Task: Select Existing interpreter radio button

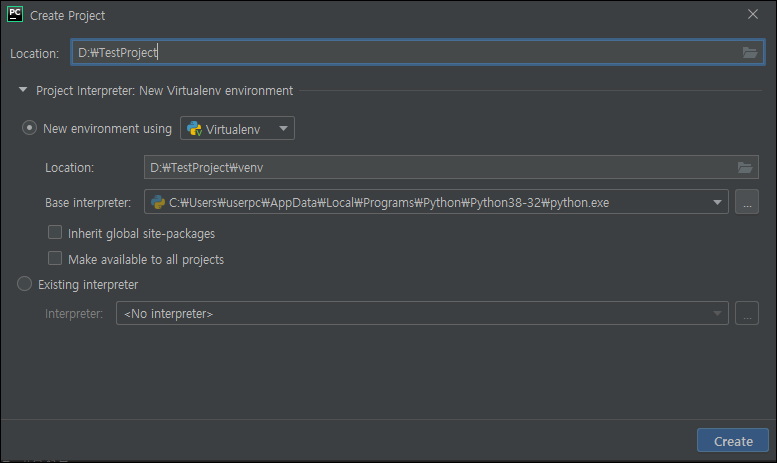Action: (24, 284)
